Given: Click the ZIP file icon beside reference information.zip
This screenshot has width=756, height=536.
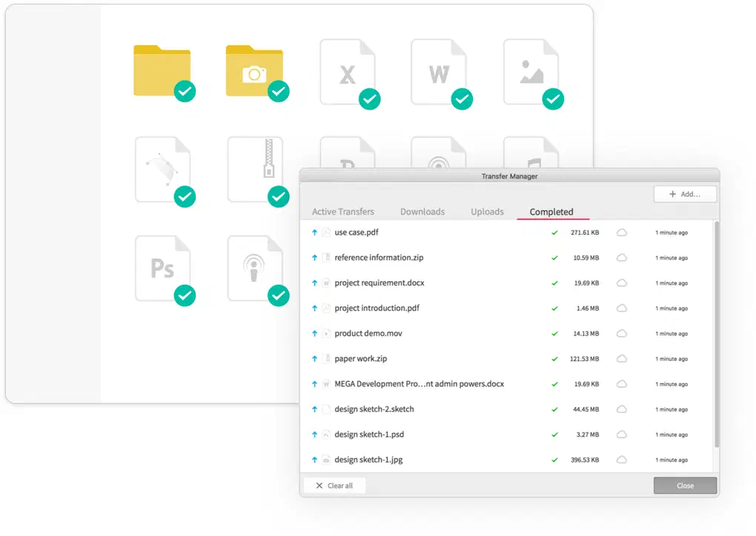Looking at the screenshot, I should [x=325, y=257].
